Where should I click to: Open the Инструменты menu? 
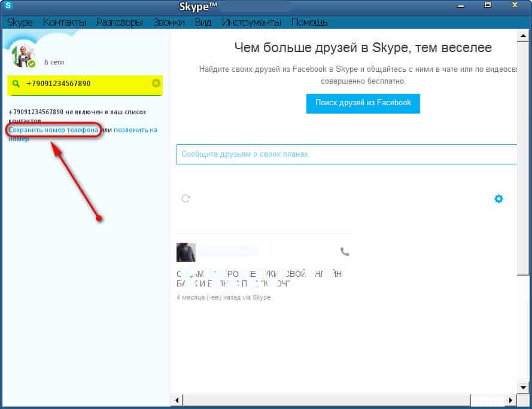[251, 22]
